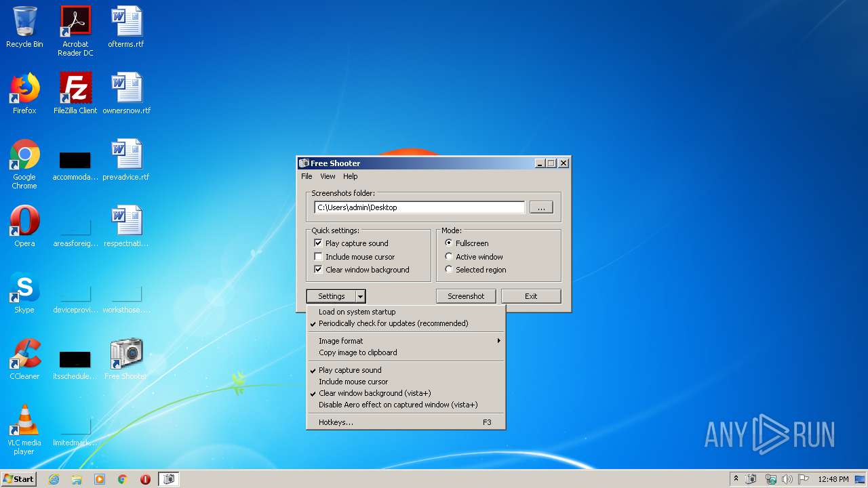Click Free Shooter camera taskbar button
Viewport: 868px width, 488px height.
(x=169, y=479)
